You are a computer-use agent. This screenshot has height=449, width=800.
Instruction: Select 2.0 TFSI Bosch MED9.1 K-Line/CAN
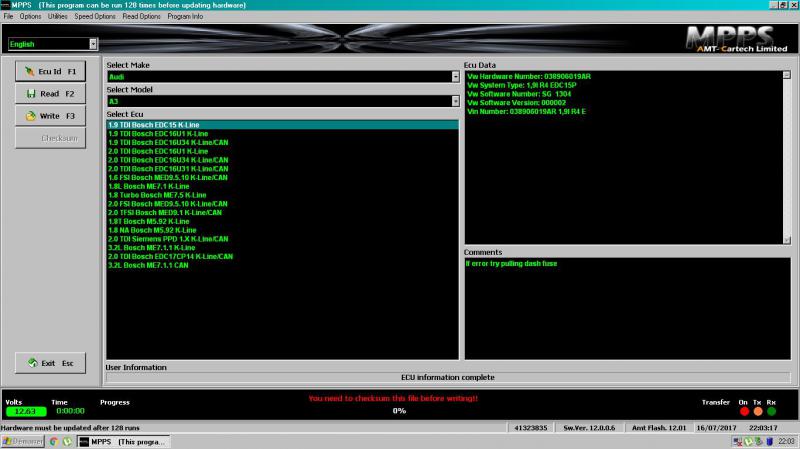point(283,212)
